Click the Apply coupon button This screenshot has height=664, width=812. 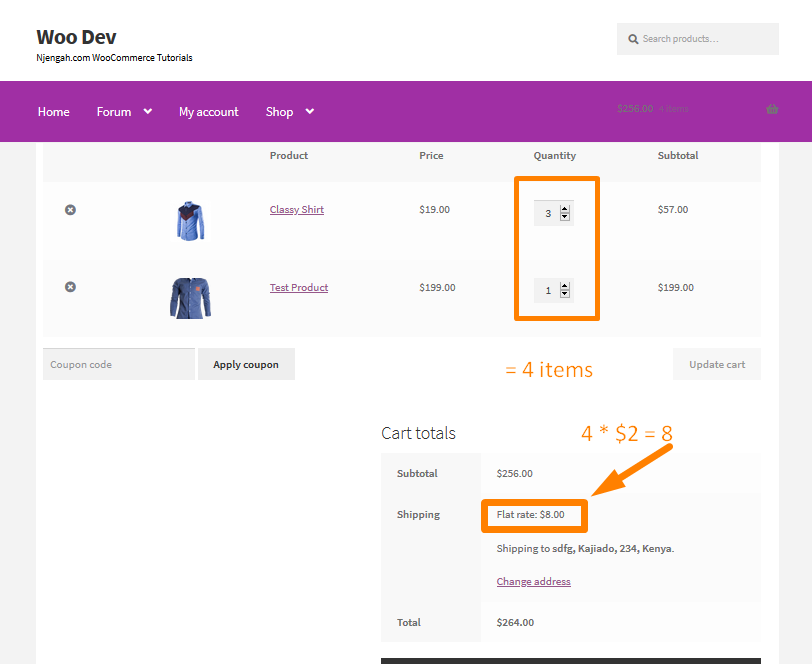click(246, 364)
